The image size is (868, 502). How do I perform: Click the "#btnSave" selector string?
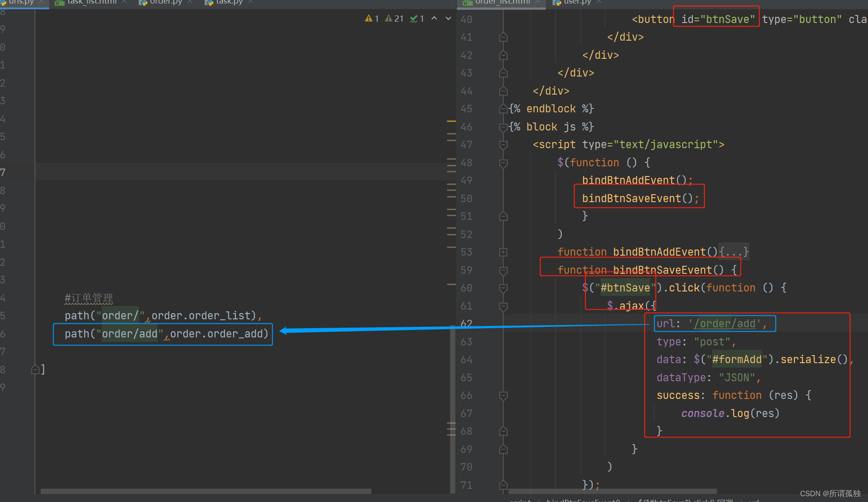tap(625, 288)
